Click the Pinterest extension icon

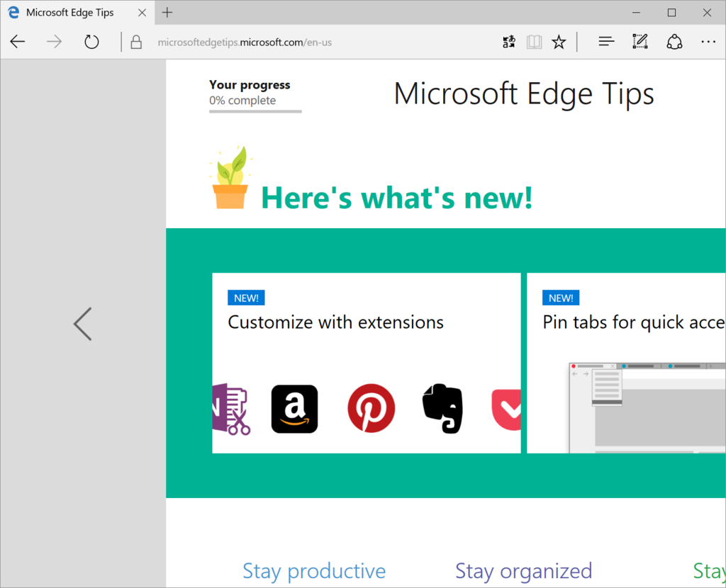[x=371, y=408]
